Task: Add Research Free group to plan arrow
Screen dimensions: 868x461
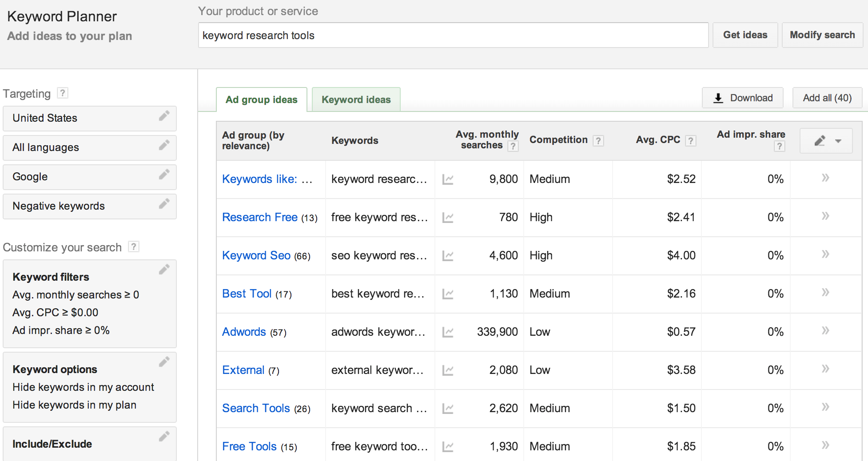Action: coord(825,216)
